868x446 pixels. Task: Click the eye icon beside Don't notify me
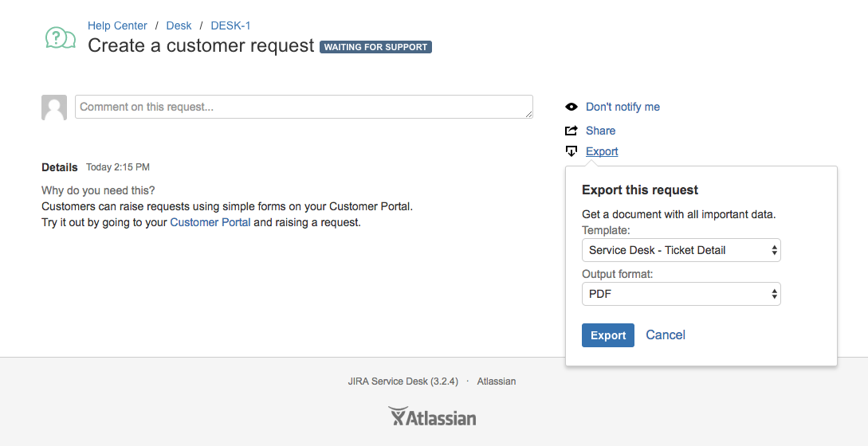tap(571, 107)
